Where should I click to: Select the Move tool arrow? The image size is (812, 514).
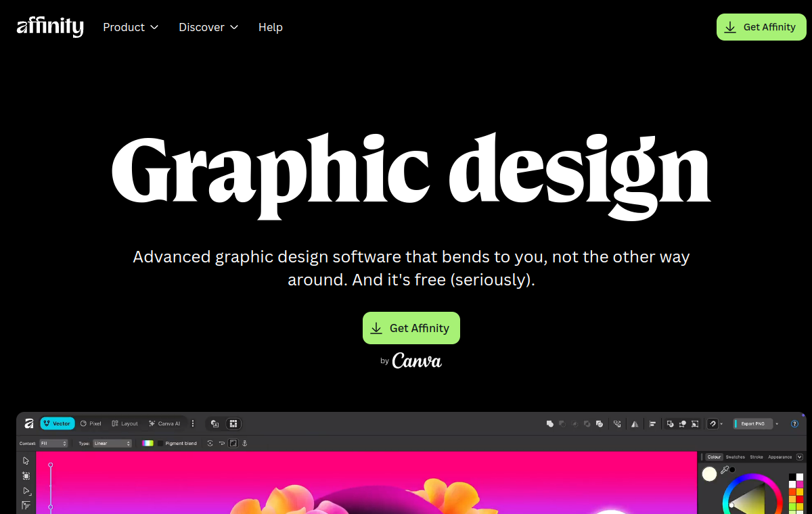pyautogui.click(x=26, y=461)
